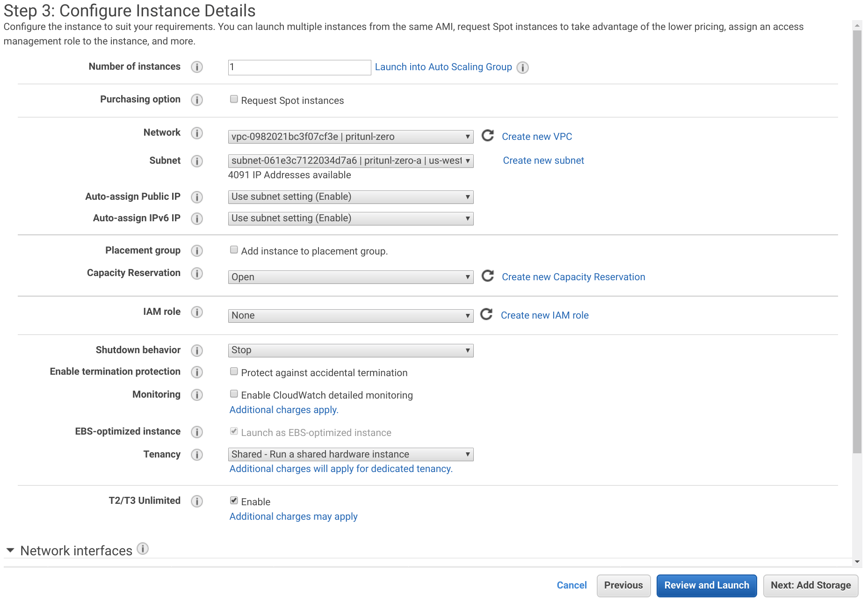Screen dimensions: 868x603
Task: Click the vertical scrollbar thumb
Action: (x=857, y=242)
